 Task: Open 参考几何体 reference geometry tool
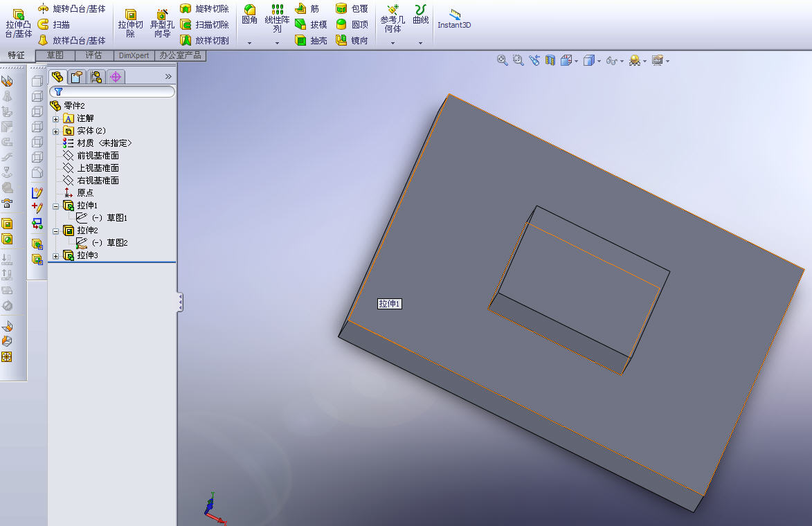point(393,18)
